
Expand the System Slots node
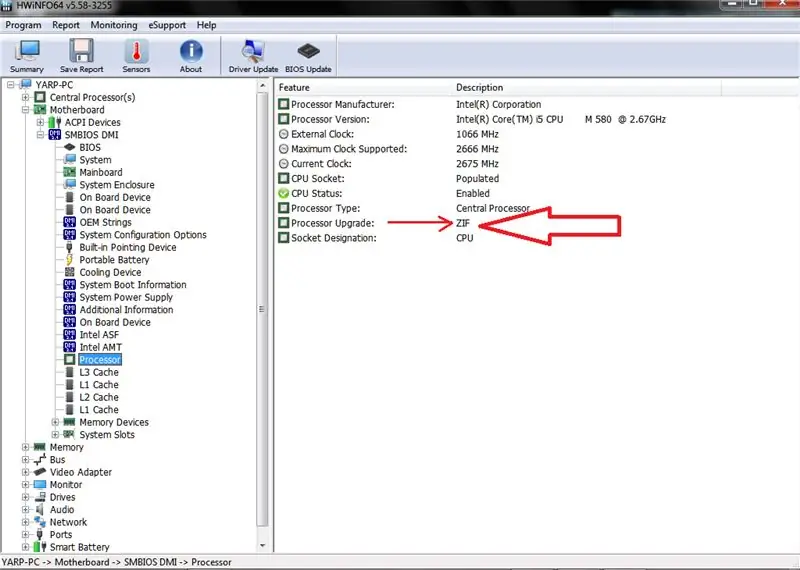click(x=55, y=435)
